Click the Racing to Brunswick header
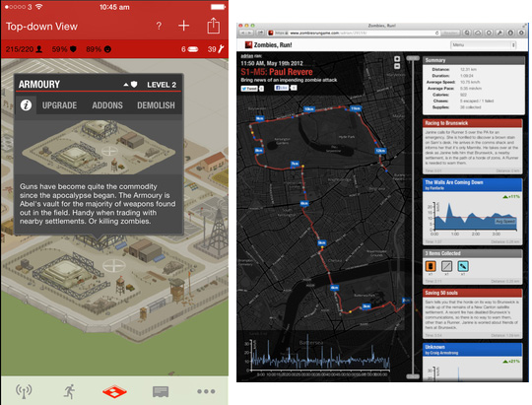 472,123
